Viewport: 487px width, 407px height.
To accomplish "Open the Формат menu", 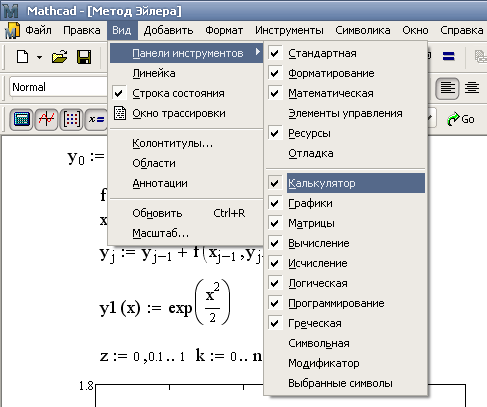I will 224,30.
